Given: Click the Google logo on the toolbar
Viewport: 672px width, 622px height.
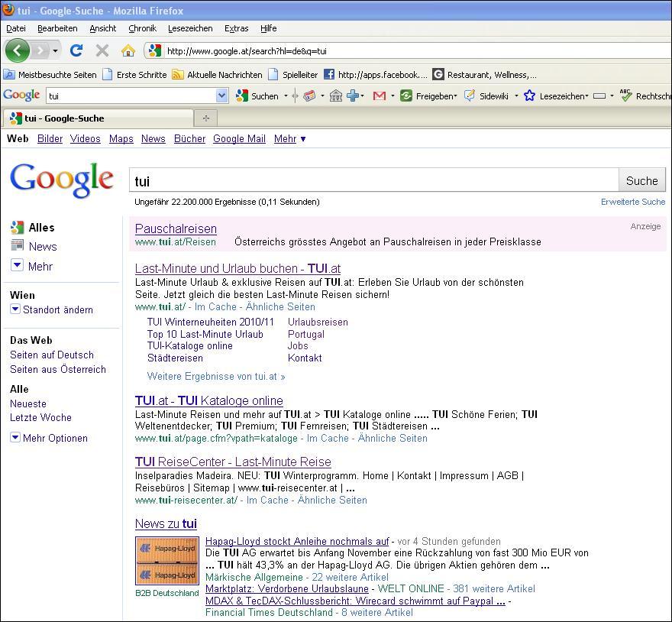Looking at the screenshot, I should click(21, 96).
